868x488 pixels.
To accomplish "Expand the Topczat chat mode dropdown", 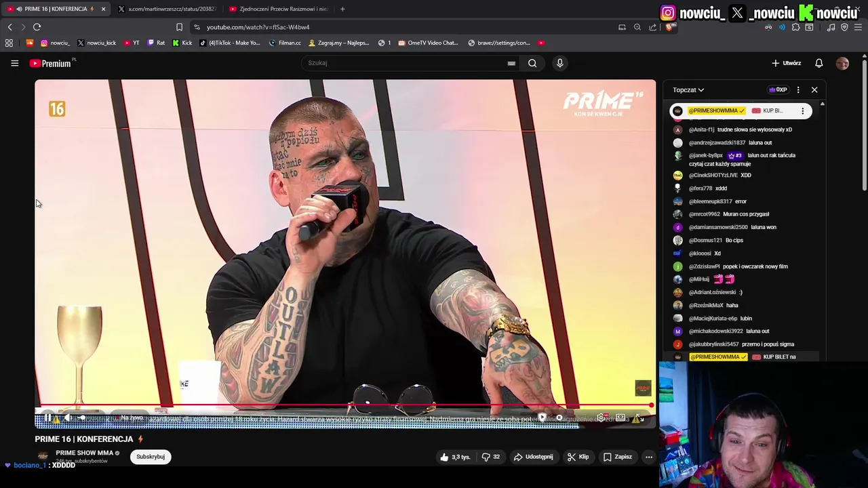I will coord(688,89).
